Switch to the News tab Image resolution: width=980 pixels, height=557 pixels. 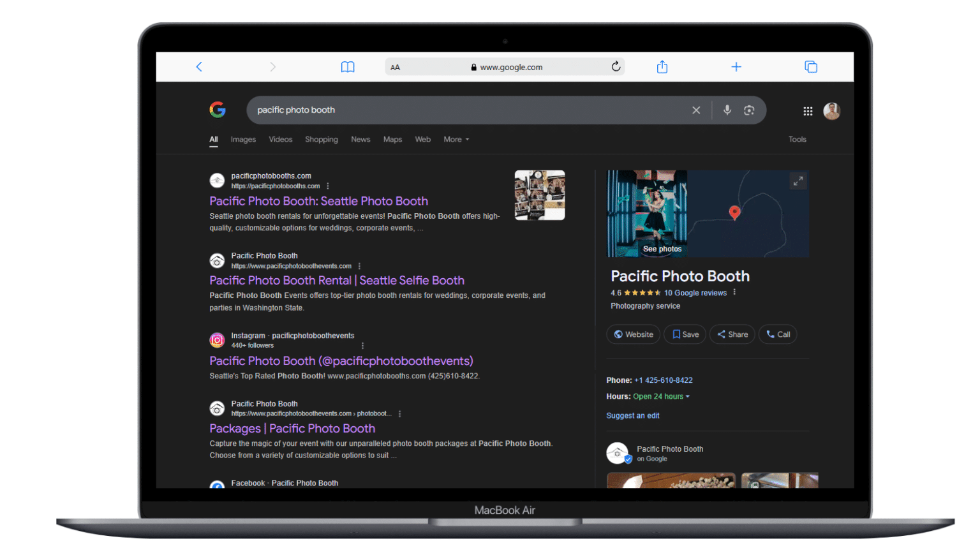[360, 139]
